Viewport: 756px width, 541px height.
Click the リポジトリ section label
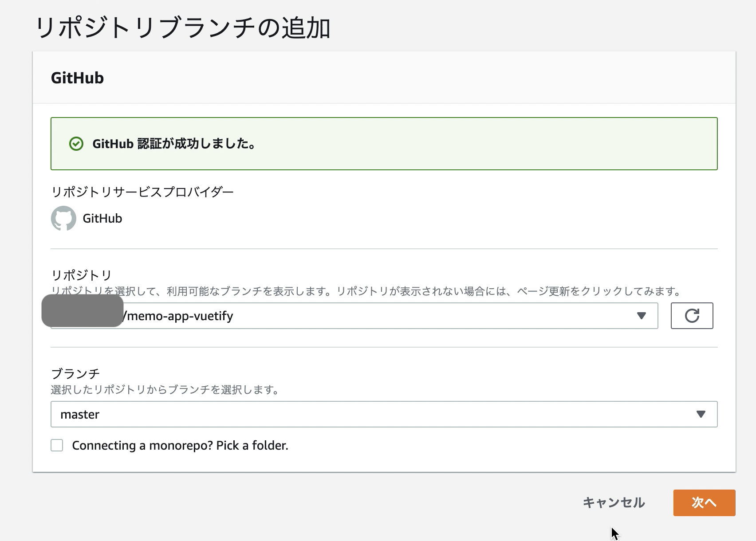[x=82, y=275]
